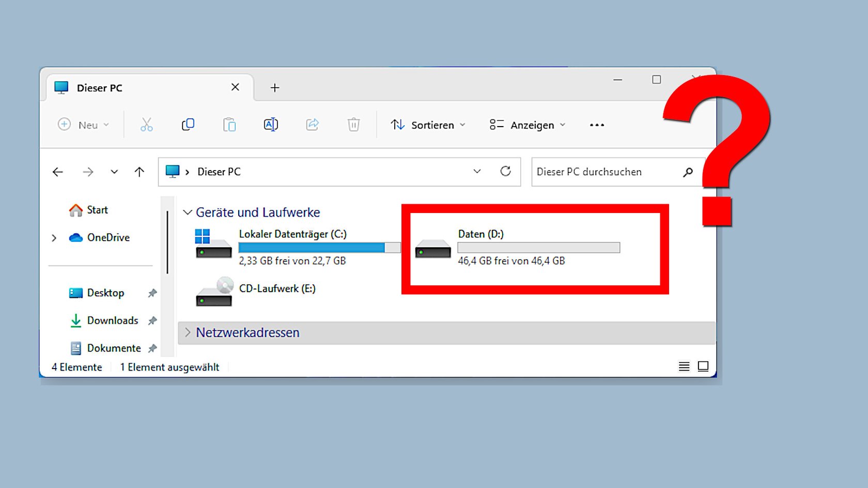Click the Delete trash icon
This screenshot has height=488, width=868.
click(353, 125)
